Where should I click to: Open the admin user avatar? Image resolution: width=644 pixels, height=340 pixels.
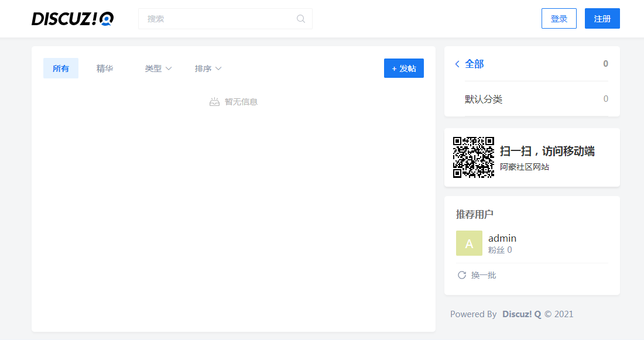pyautogui.click(x=469, y=243)
